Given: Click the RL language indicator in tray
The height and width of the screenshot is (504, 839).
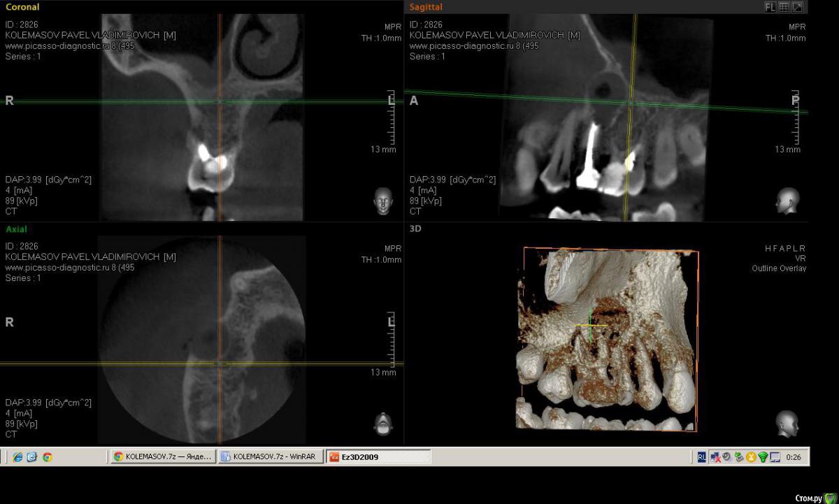Looking at the screenshot, I should (701, 457).
